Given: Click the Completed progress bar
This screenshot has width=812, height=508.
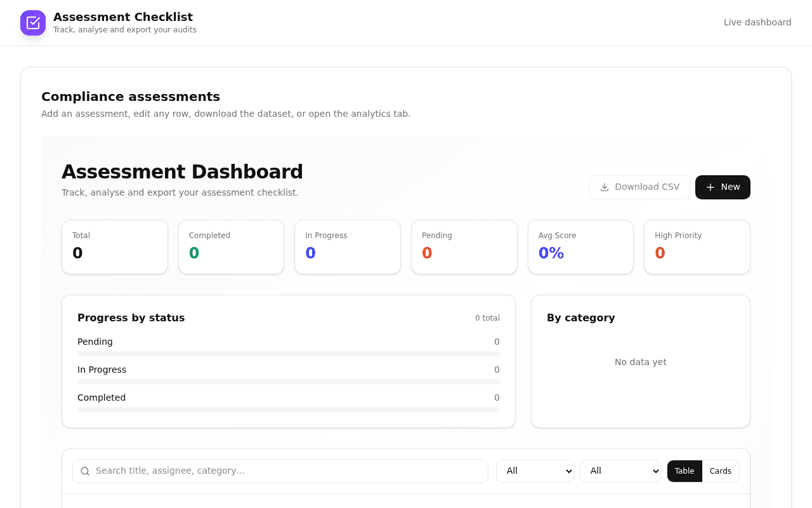Looking at the screenshot, I should point(289,410).
